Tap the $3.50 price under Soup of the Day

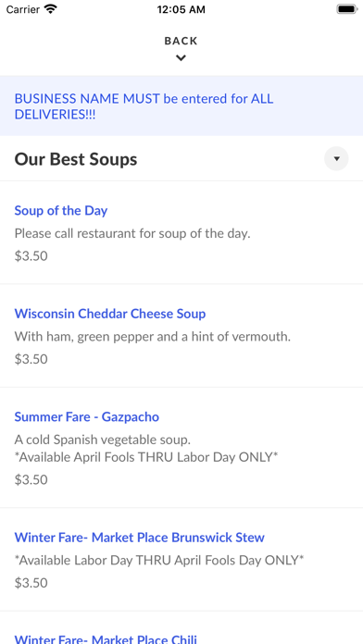click(x=31, y=256)
